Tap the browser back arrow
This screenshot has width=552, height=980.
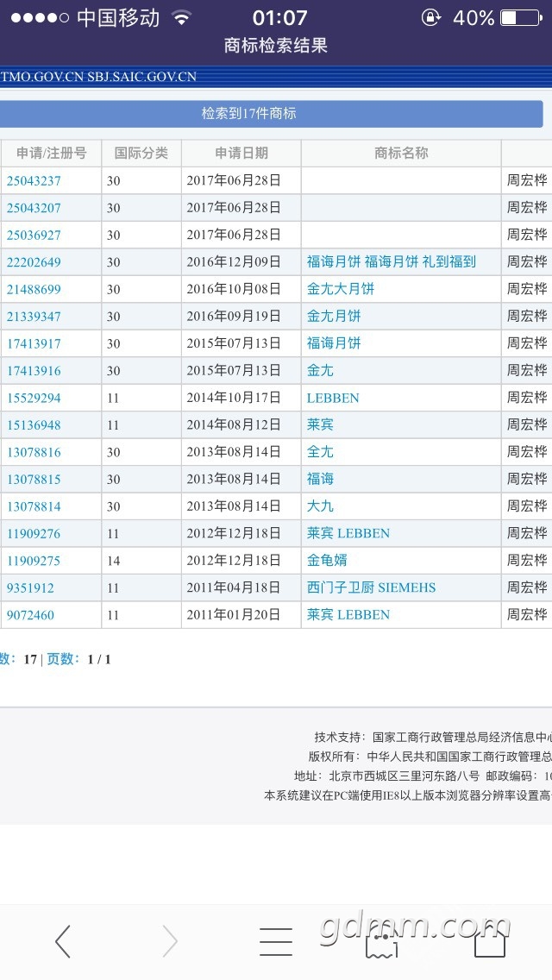coord(62,941)
